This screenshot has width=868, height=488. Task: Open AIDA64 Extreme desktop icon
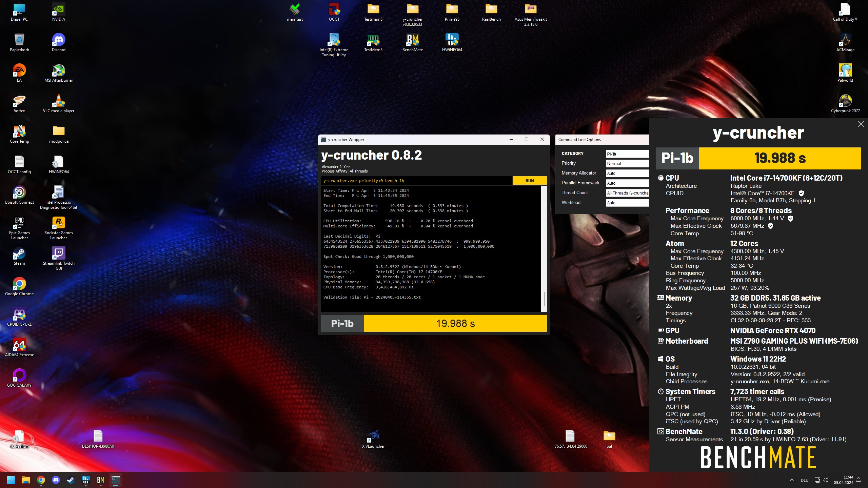point(19,348)
